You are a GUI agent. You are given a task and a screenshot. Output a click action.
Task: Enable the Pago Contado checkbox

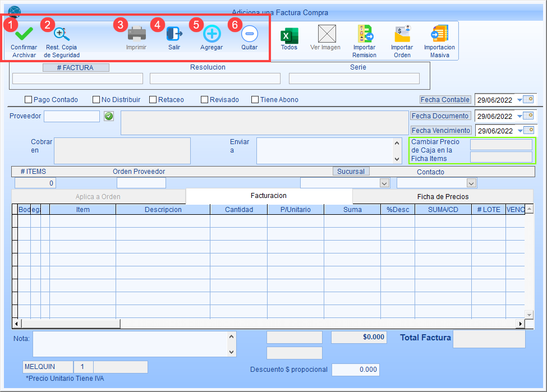tap(28, 100)
